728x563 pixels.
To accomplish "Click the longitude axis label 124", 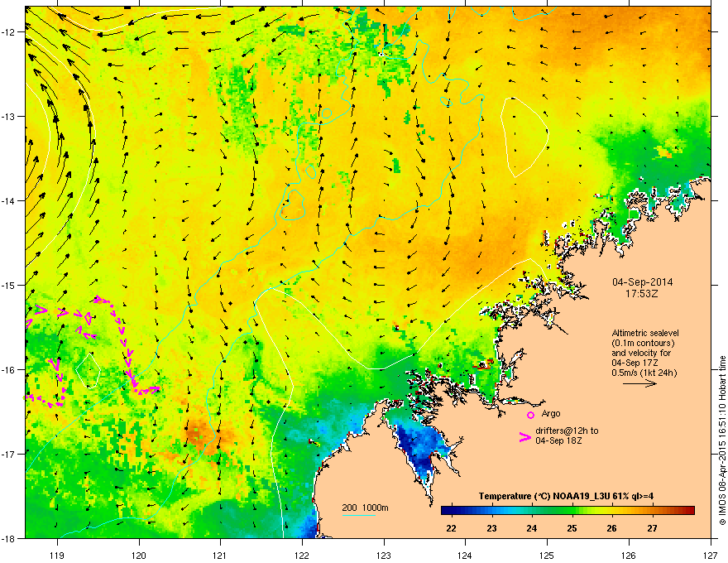I will [x=465, y=555].
